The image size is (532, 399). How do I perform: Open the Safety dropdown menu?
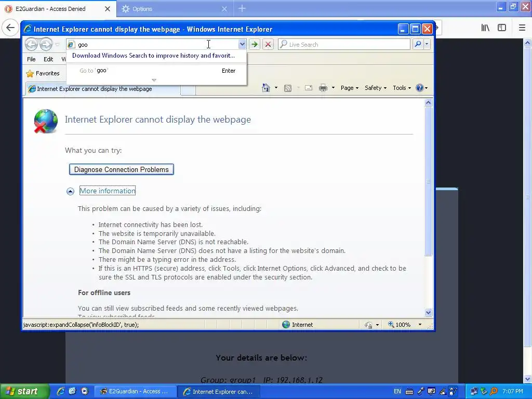(376, 88)
